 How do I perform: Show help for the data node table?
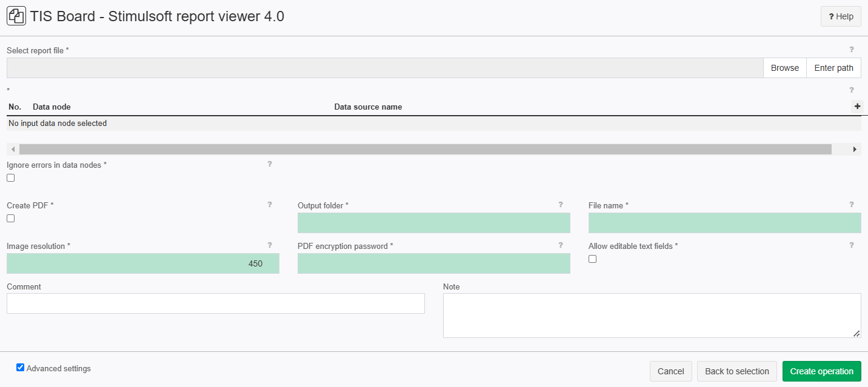click(851, 90)
